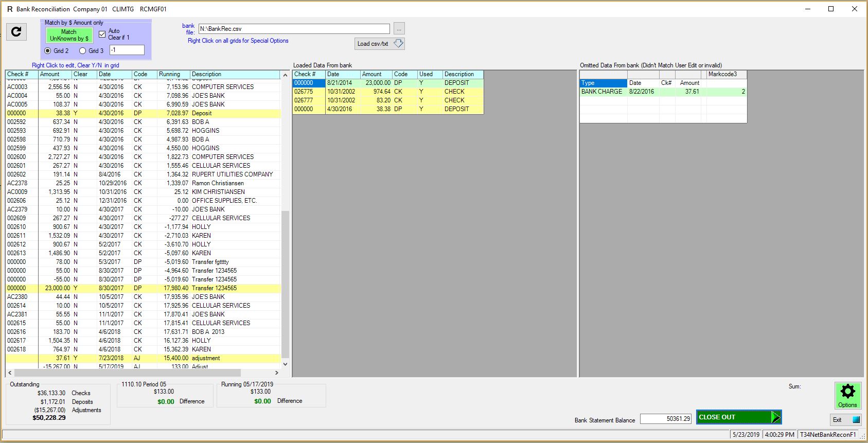This screenshot has width=868, height=443.
Task: Click the match amount field showing -1
Action: (x=127, y=50)
